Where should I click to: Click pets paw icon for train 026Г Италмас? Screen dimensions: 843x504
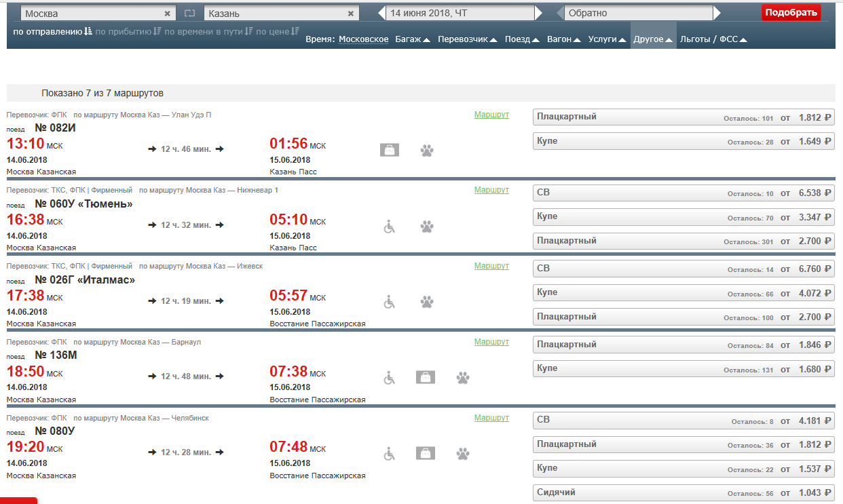point(427,302)
